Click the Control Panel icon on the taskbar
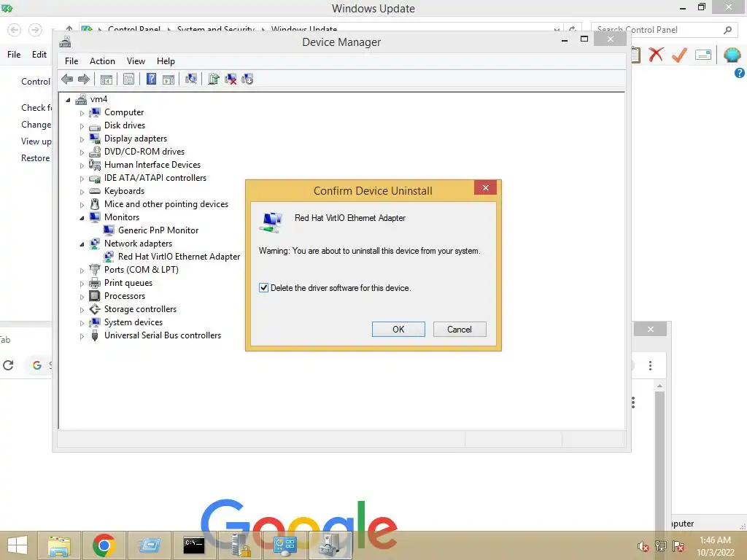The height and width of the screenshot is (560, 747). [x=285, y=545]
